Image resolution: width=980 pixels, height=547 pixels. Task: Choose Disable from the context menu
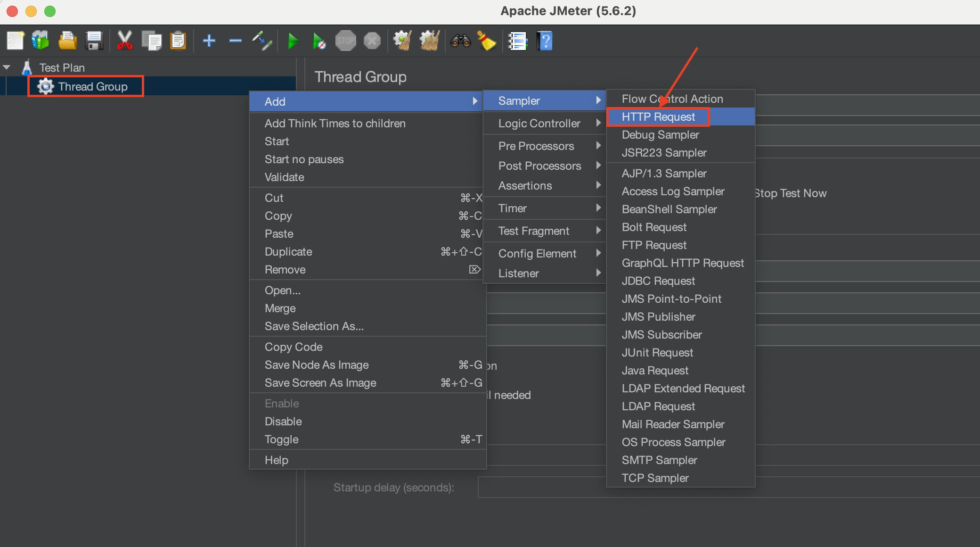[283, 422]
